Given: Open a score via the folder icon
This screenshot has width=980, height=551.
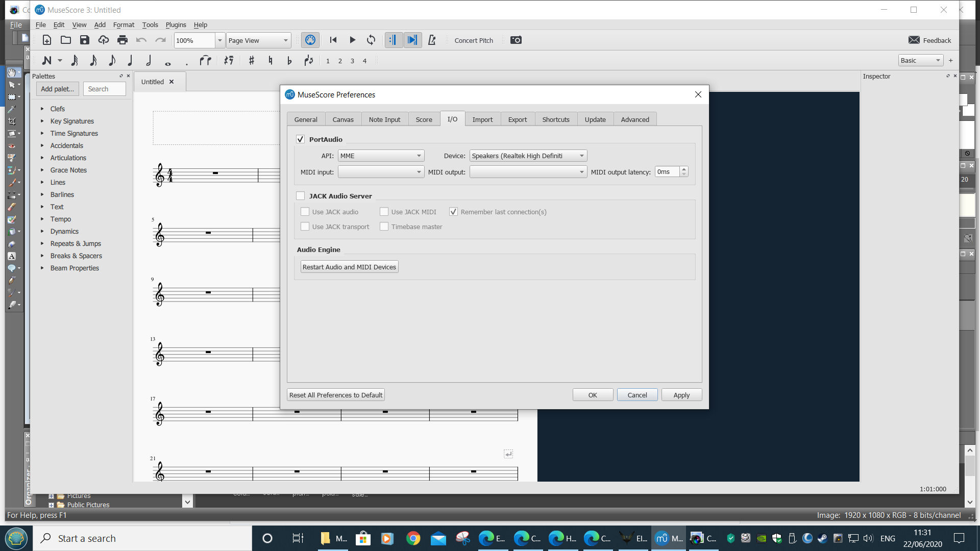Looking at the screenshot, I should point(66,40).
